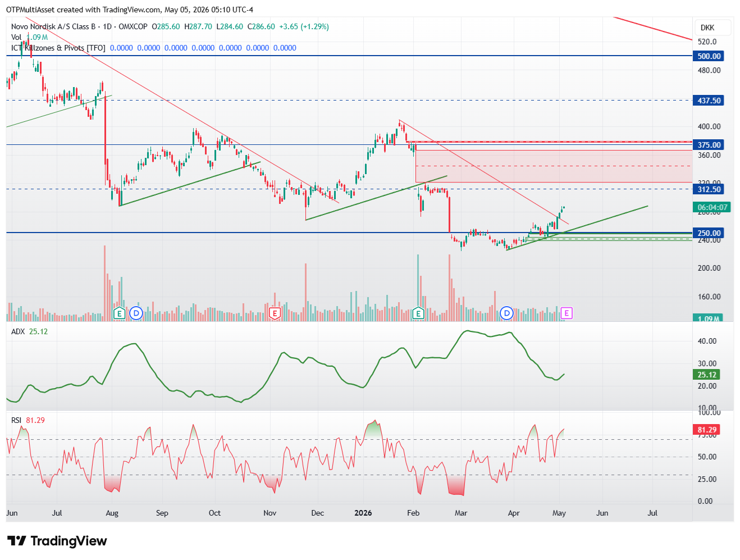Click the 437.50 price level label
The height and width of the screenshot is (560, 740).
709,101
